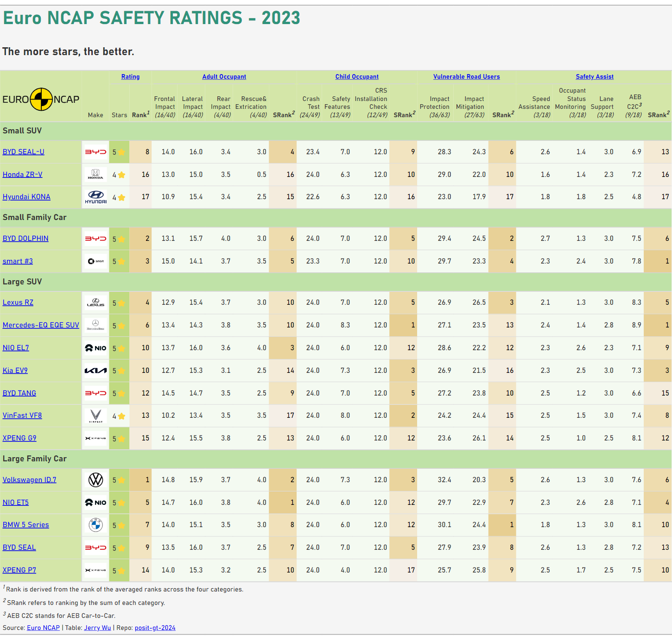
Task: Click the Occupant Status Monitoring column header
Action: coord(571,103)
